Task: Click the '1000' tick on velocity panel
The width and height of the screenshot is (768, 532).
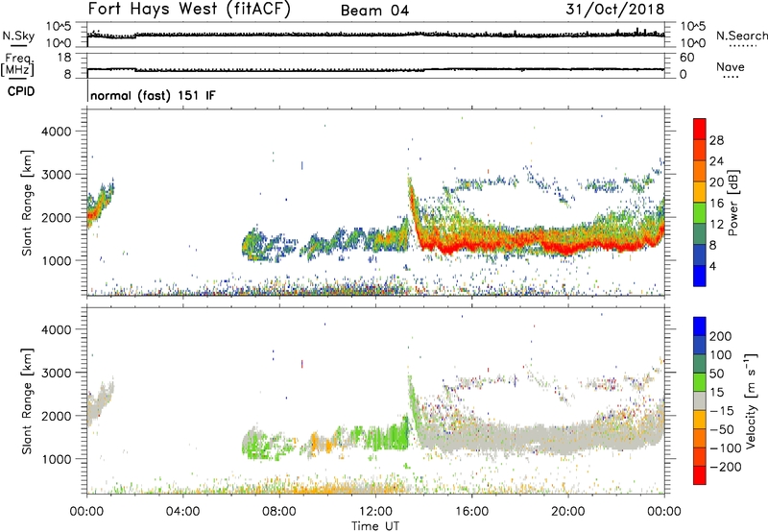Action: click(57, 459)
